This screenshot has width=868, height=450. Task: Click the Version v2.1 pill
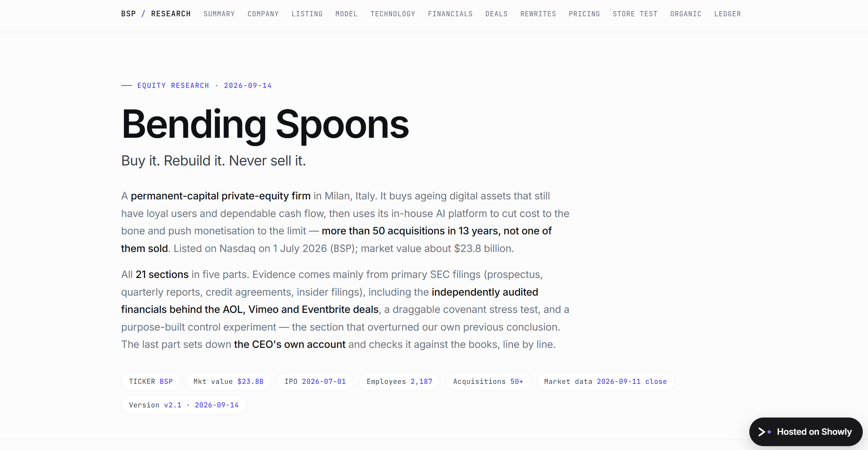(184, 405)
